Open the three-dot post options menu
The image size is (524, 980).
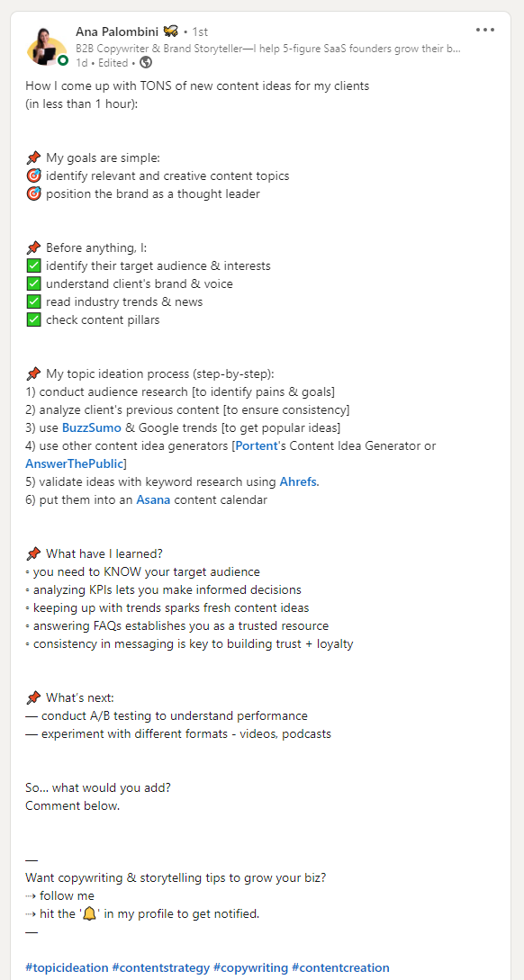point(485,30)
